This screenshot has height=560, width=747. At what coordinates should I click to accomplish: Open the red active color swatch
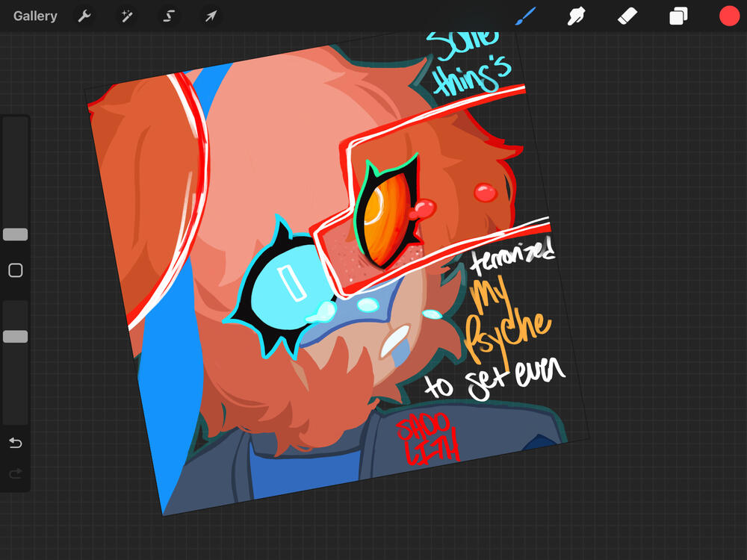729,16
